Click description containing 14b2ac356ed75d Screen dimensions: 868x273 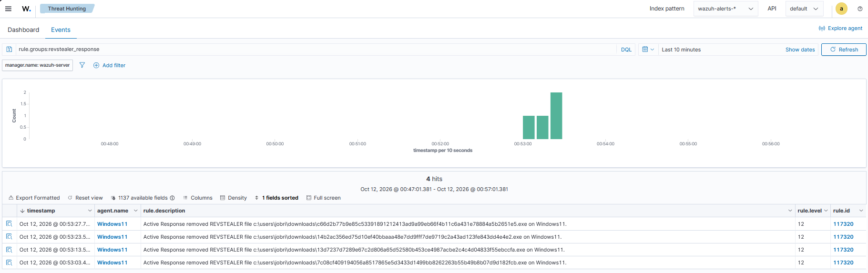tap(352, 237)
